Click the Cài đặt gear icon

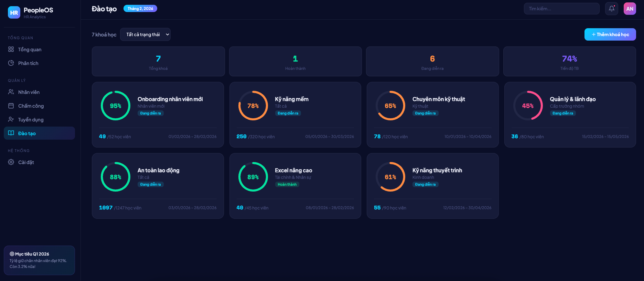click(x=11, y=162)
